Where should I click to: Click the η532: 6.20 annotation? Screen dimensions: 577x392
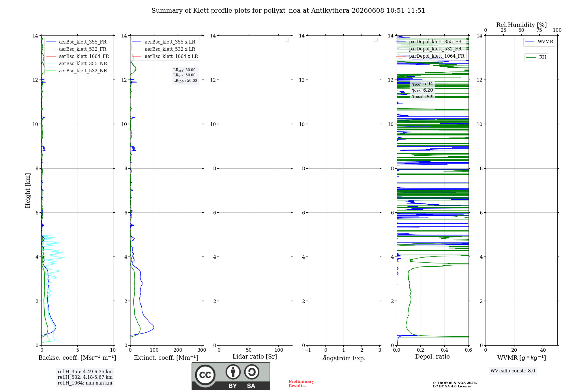(422, 90)
